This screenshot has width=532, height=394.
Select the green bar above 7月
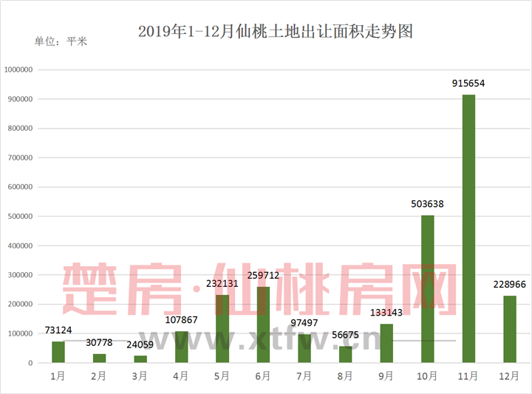[304, 348]
